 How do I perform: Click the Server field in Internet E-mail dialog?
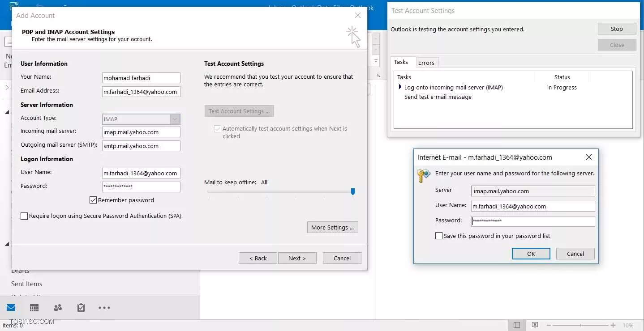coord(533,191)
